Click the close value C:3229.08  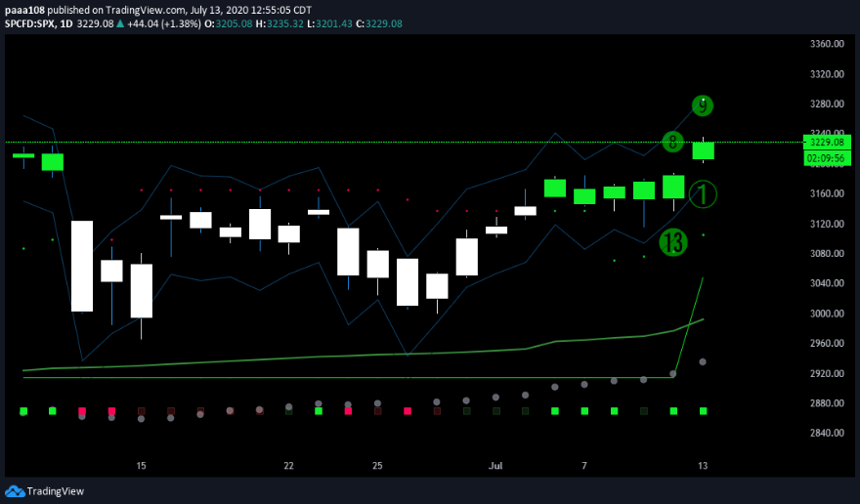tap(379, 23)
